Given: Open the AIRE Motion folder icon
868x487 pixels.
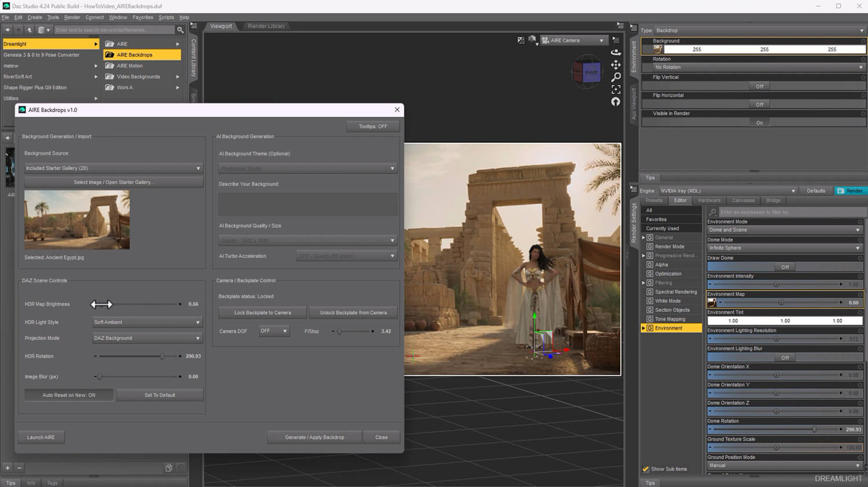Looking at the screenshot, I should pyautogui.click(x=109, y=66).
